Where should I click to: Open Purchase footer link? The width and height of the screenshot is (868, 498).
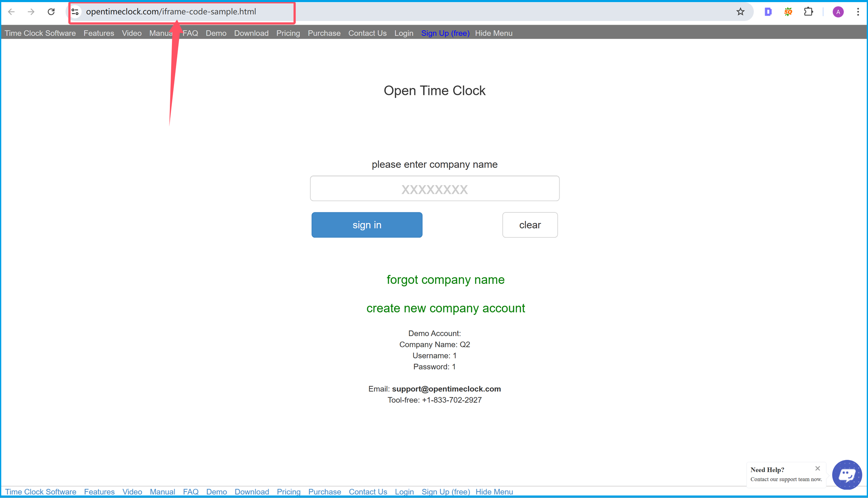(325, 492)
